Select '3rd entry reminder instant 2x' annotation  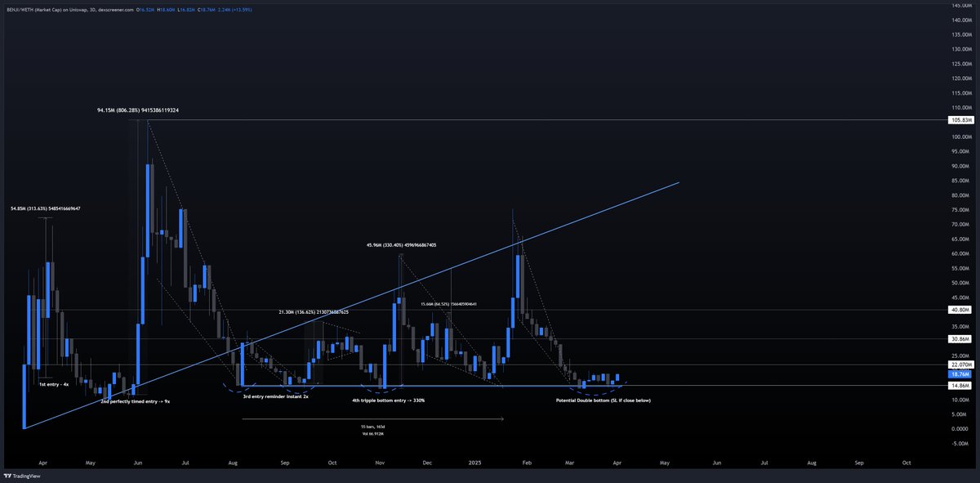[276, 396]
